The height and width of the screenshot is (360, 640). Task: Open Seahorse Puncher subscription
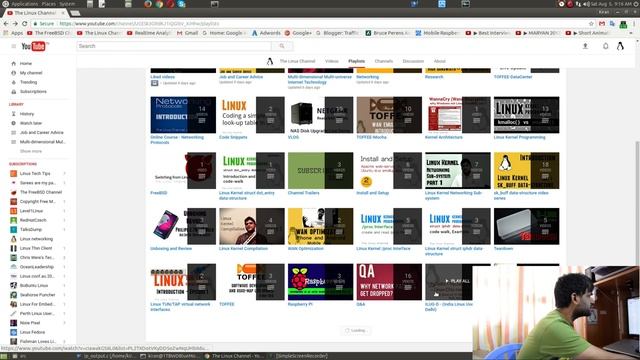click(38, 295)
